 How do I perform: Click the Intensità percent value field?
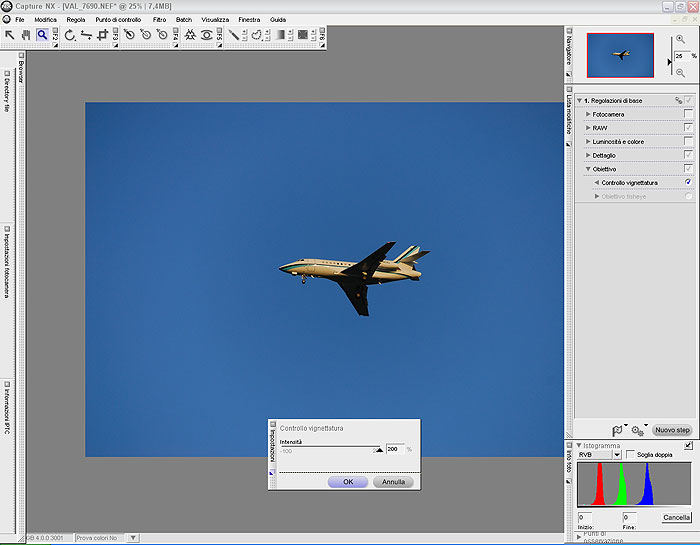point(395,449)
